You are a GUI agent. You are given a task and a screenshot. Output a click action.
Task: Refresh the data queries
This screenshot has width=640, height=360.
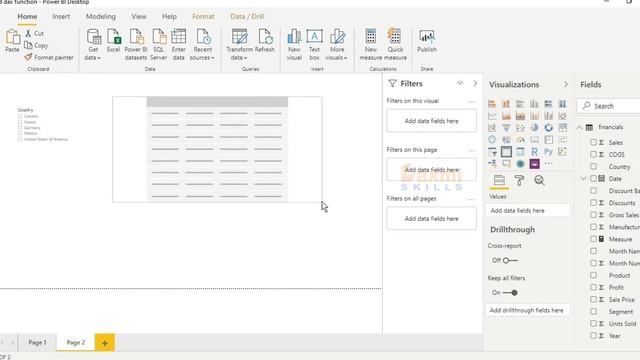point(264,41)
